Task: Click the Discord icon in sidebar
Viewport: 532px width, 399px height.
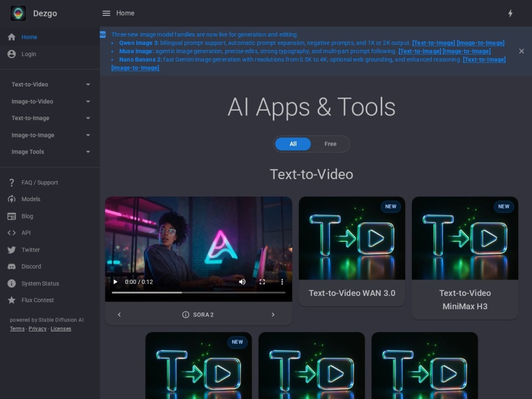Action: (12, 267)
